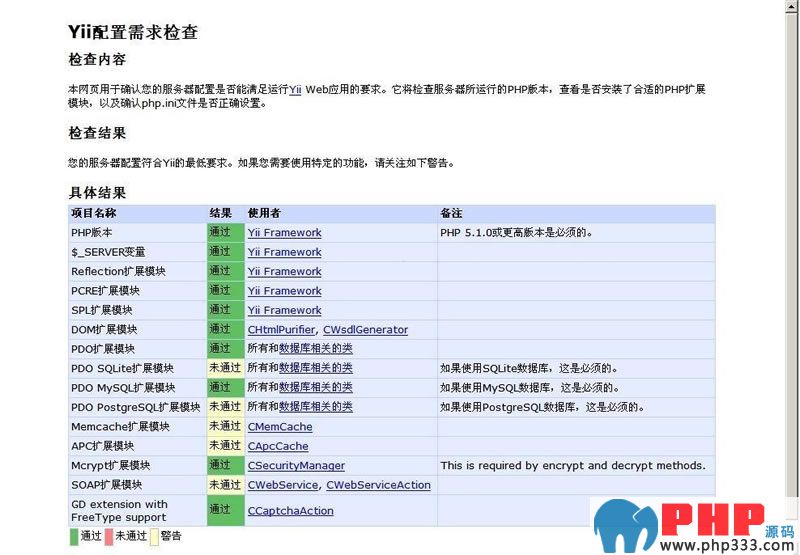Open Yii Framework link in PCRE扩展模块 row
Viewport: 800px width, 555px height.
[x=285, y=291]
